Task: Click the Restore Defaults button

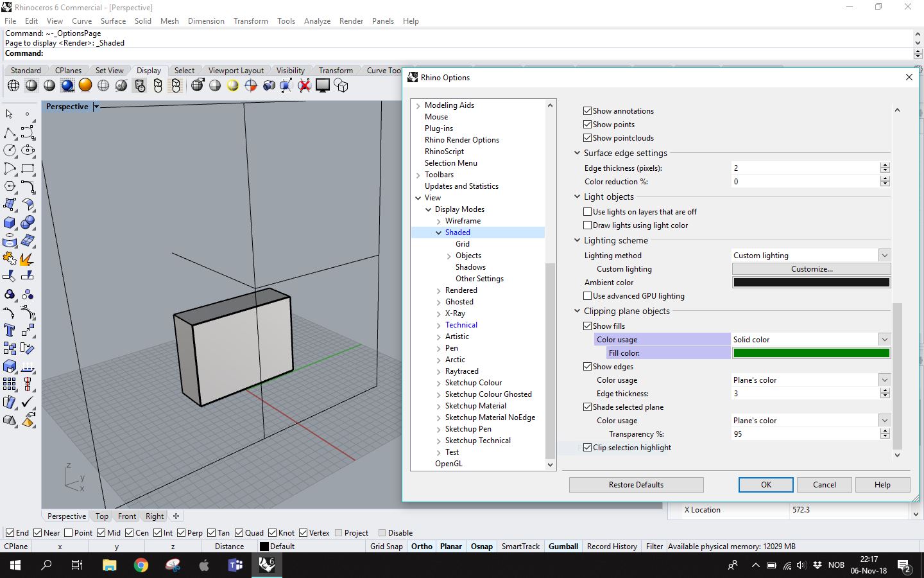Action: pyautogui.click(x=636, y=485)
